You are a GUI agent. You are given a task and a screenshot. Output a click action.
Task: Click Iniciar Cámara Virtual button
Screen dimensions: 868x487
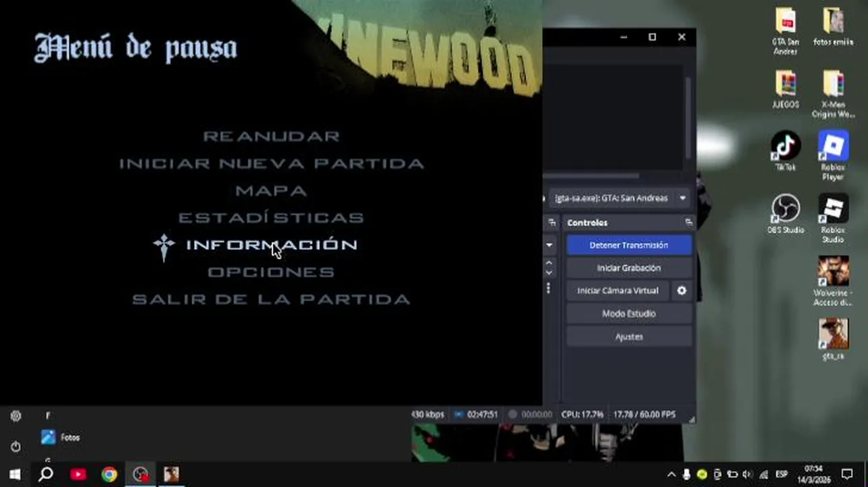pyautogui.click(x=618, y=290)
